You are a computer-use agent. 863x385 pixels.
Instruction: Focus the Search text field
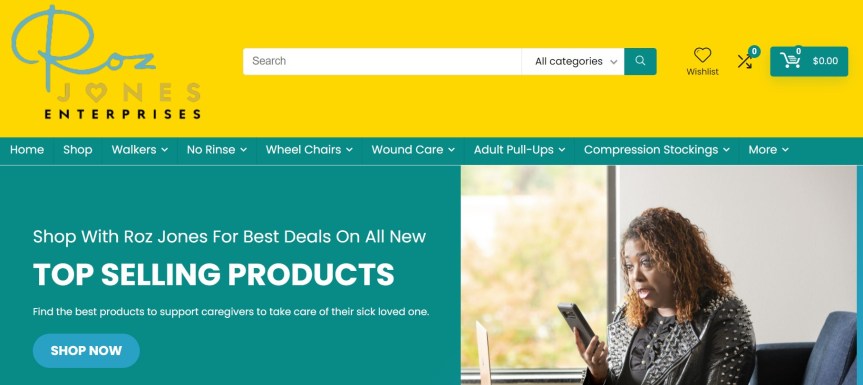pyautogui.click(x=382, y=61)
